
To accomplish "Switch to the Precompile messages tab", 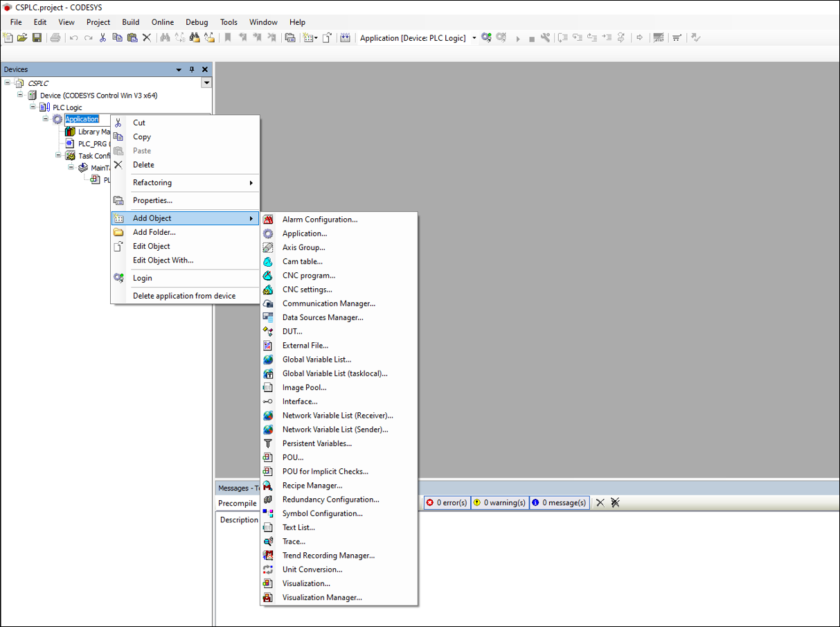I will pyautogui.click(x=237, y=502).
